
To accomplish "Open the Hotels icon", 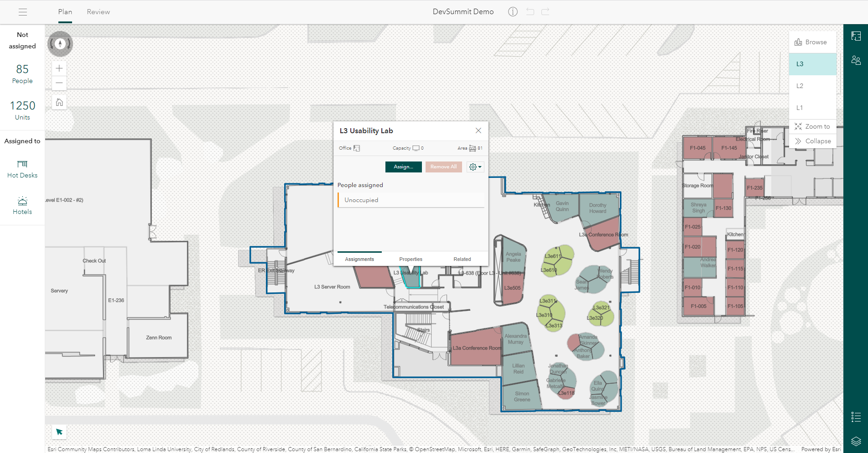I will (22, 201).
